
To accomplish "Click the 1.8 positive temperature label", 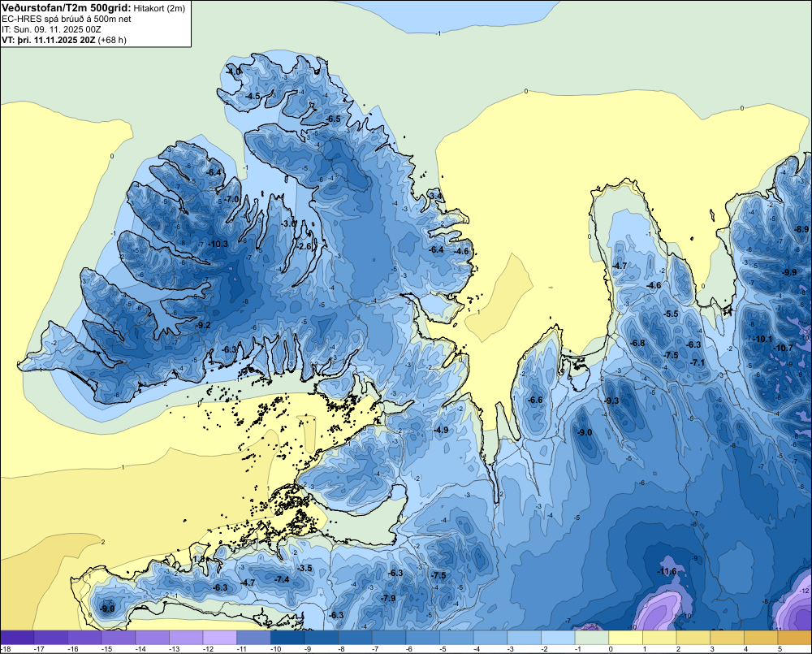I will (198, 559).
